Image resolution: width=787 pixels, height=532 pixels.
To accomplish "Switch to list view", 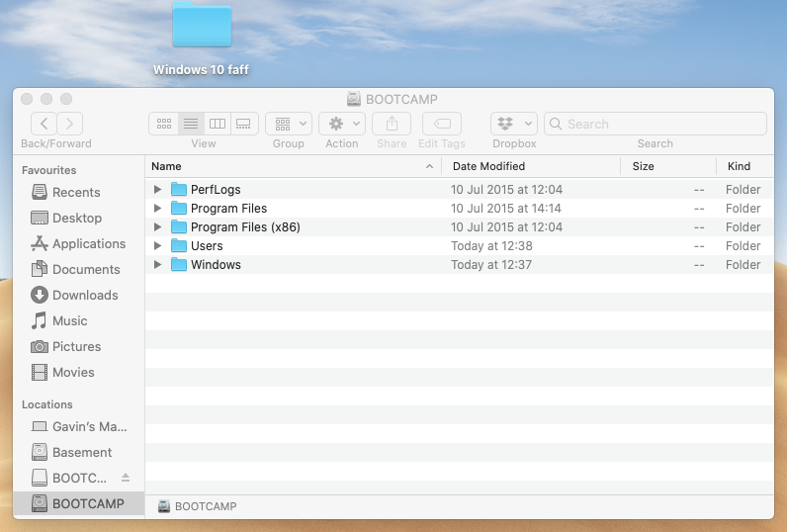I will coord(191,124).
